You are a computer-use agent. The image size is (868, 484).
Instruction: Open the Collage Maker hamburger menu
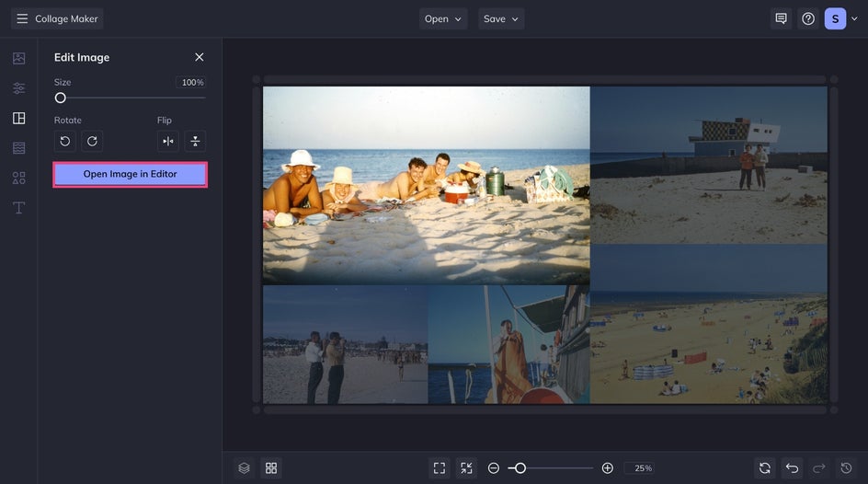point(22,18)
